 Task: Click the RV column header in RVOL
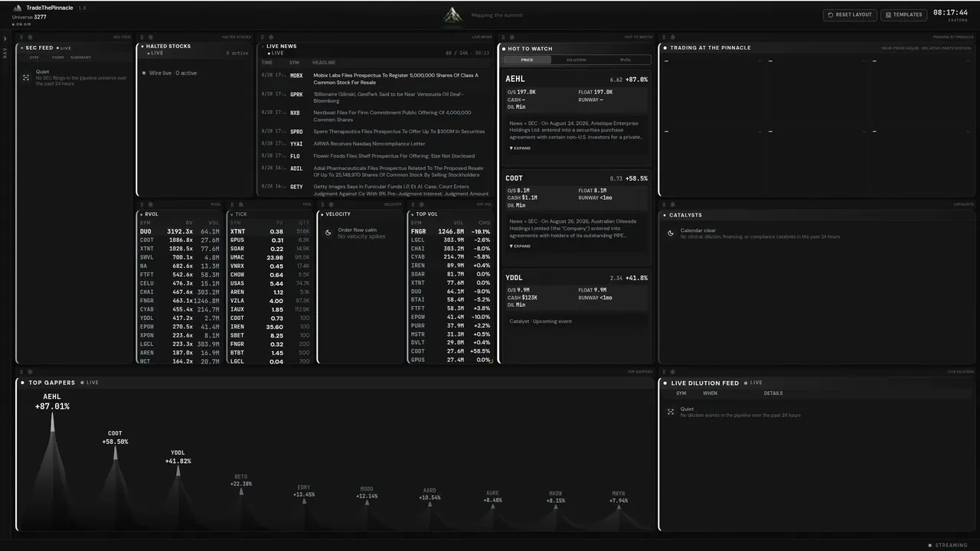pos(189,223)
